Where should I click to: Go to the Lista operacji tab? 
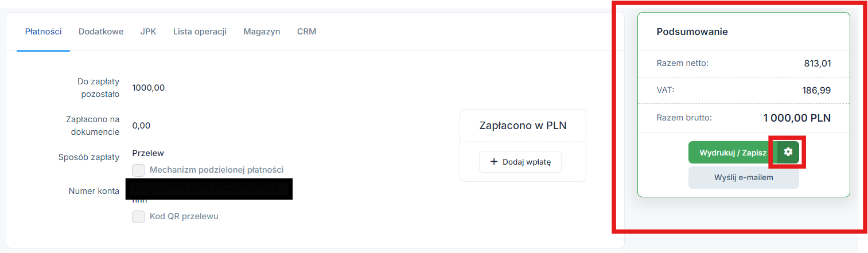(x=200, y=32)
